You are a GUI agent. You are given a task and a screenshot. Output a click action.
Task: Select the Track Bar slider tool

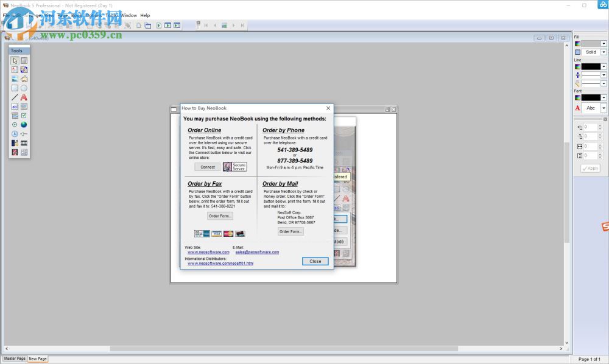tap(24, 134)
